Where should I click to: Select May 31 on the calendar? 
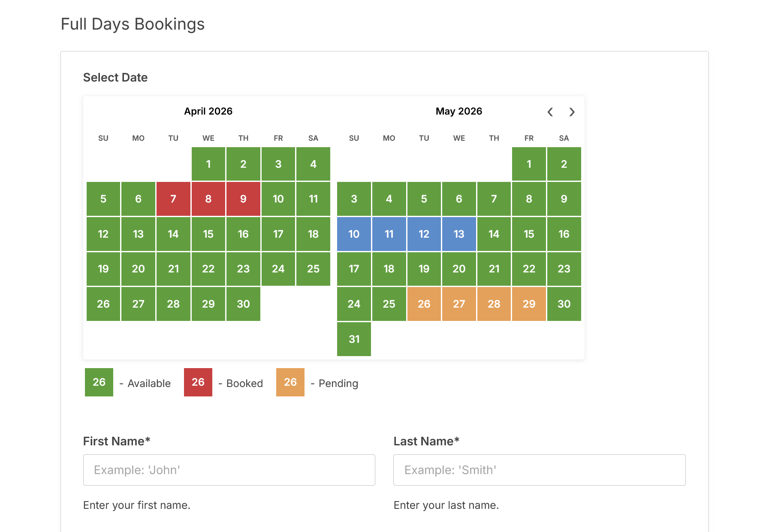(x=354, y=339)
